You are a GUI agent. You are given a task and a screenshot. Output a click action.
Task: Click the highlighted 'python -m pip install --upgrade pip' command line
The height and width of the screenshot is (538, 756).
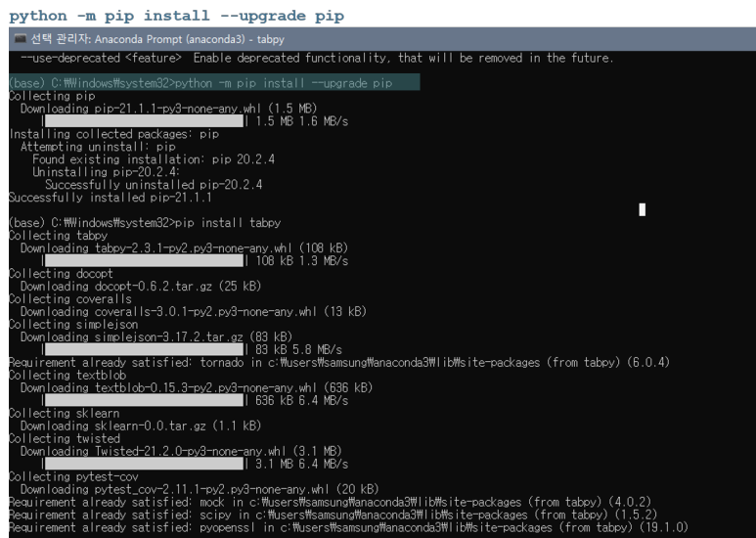coord(214,82)
